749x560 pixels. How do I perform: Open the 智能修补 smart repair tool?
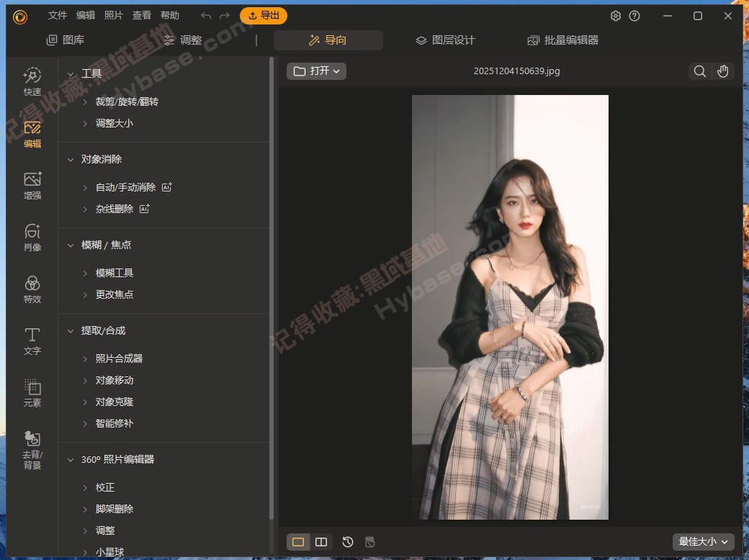113,423
